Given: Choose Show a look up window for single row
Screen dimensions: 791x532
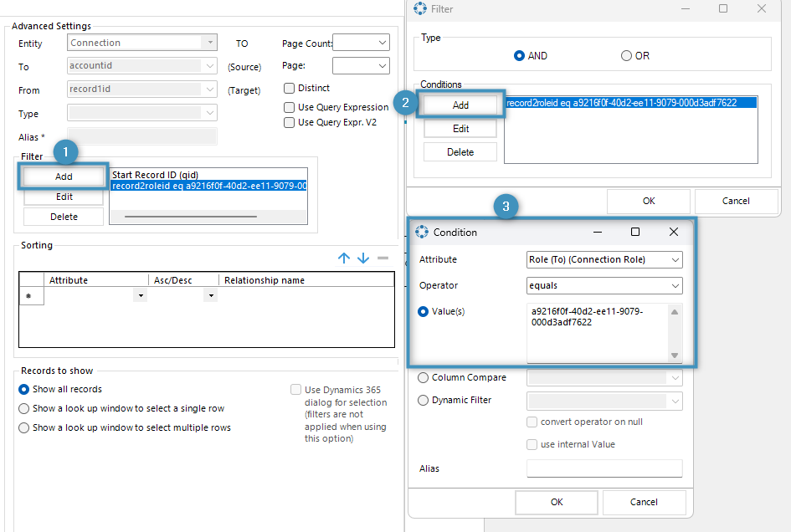Looking at the screenshot, I should coord(24,408).
